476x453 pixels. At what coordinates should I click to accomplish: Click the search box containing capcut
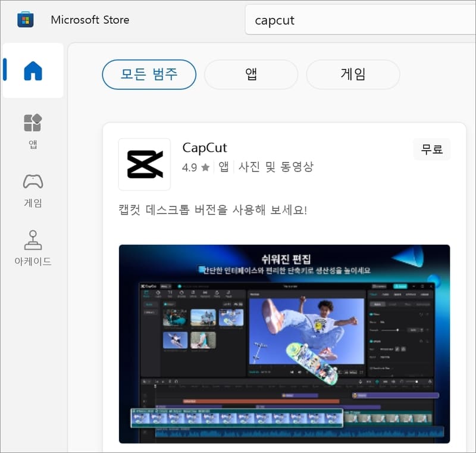pos(361,20)
